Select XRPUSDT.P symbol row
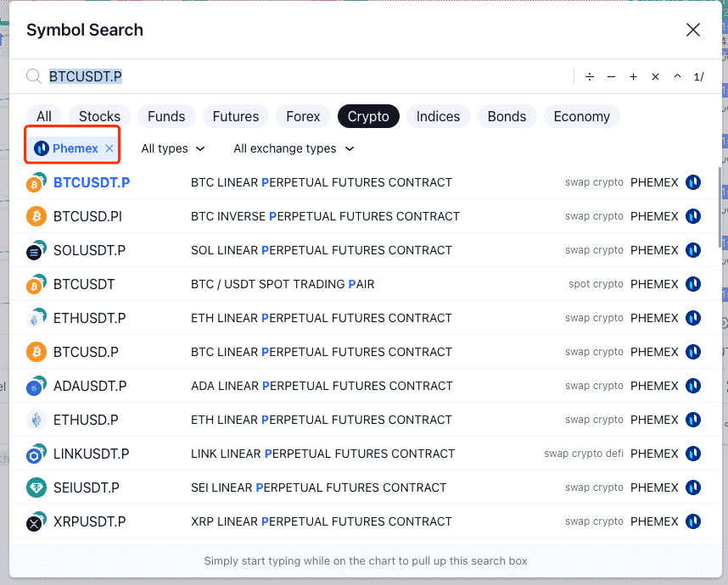 (363, 521)
